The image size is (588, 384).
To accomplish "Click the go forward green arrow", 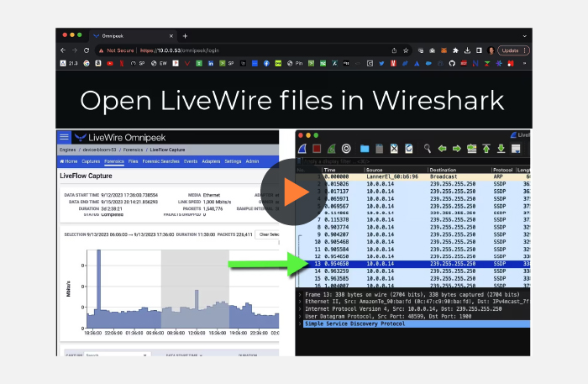I will (x=457, y=149).
